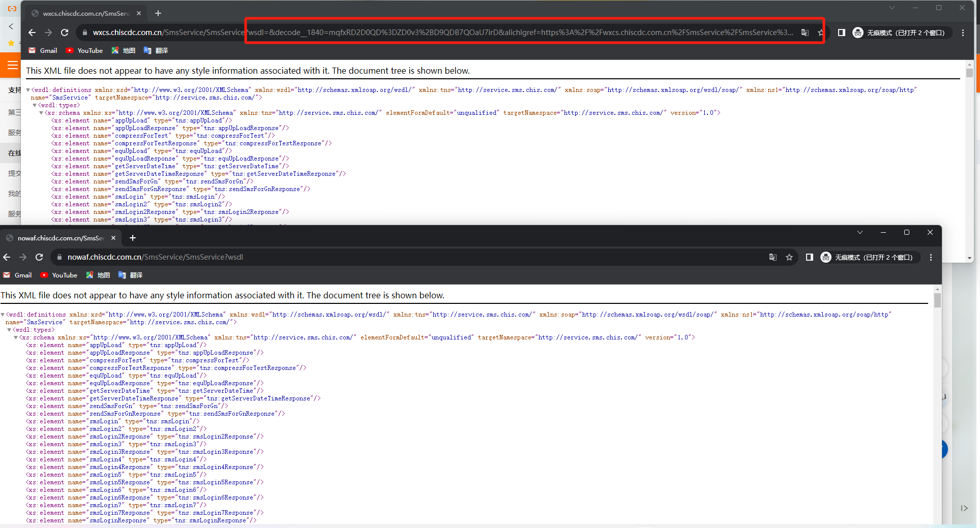The width and height of the screenshot is (980, 528).
Task: Open new tab in wxcs window
Action: pos(158,13)
